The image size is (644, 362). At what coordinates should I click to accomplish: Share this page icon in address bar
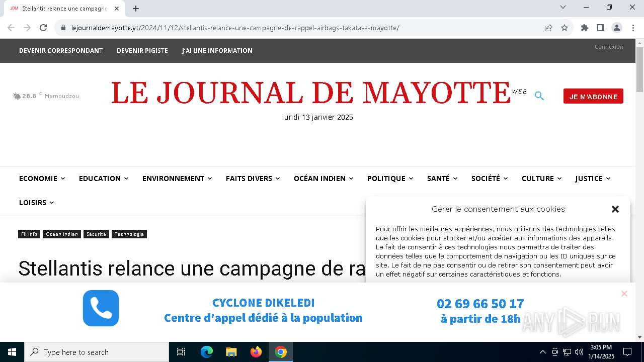tap(548, 28)
